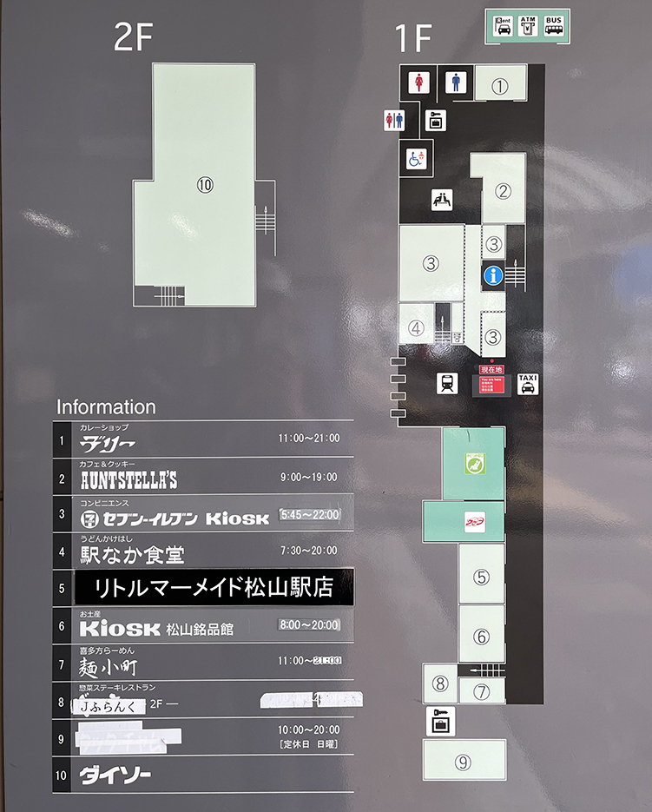Click the セブン-イレブン Kiosk listing
This screenshot has width=652, height=812.
pos(203,514)
